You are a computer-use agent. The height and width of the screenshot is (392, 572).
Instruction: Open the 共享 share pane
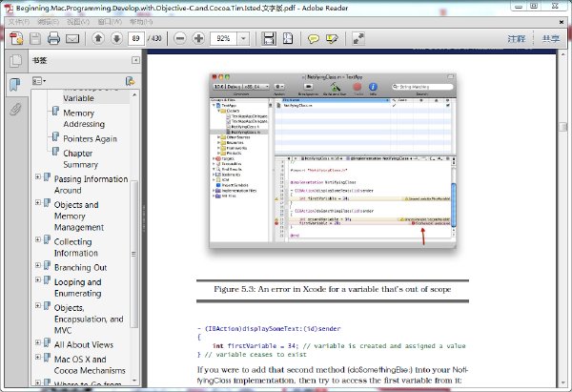coord(550,39)
